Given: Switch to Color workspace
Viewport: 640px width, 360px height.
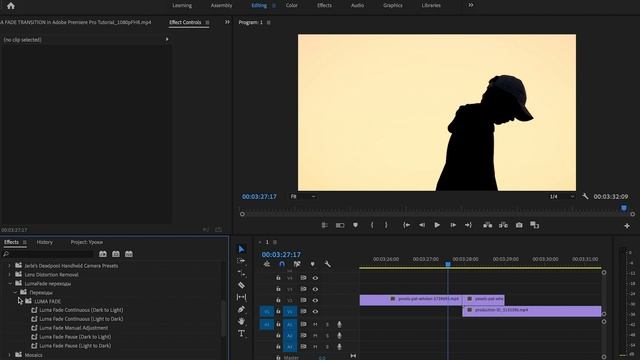Looking at the screenshot, I should pyautogui.click(x=291, y=5).
